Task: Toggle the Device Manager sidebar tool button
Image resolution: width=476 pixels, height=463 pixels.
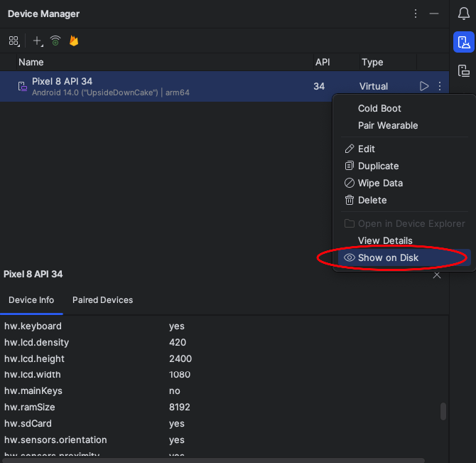Action: (463, 42)
